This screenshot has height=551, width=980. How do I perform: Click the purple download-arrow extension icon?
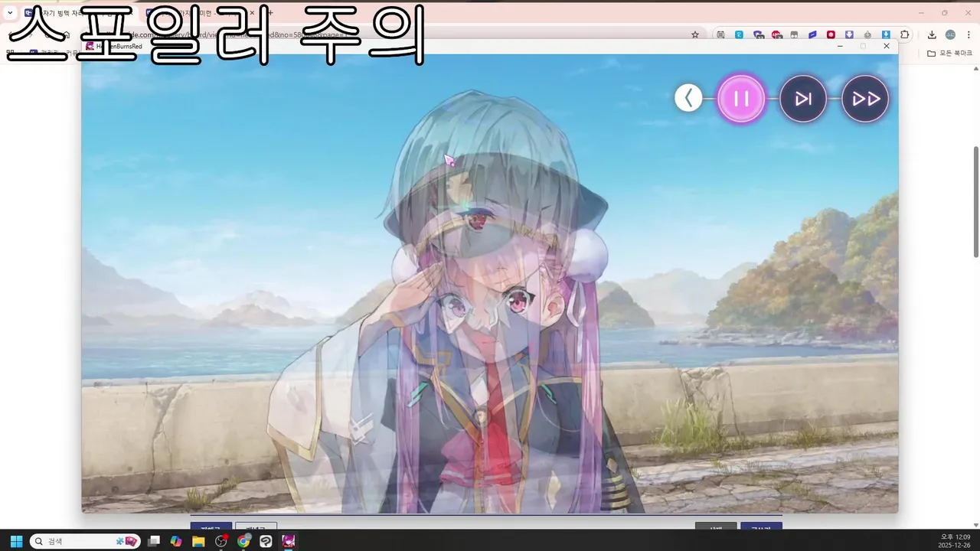click(x=849, y=34)
